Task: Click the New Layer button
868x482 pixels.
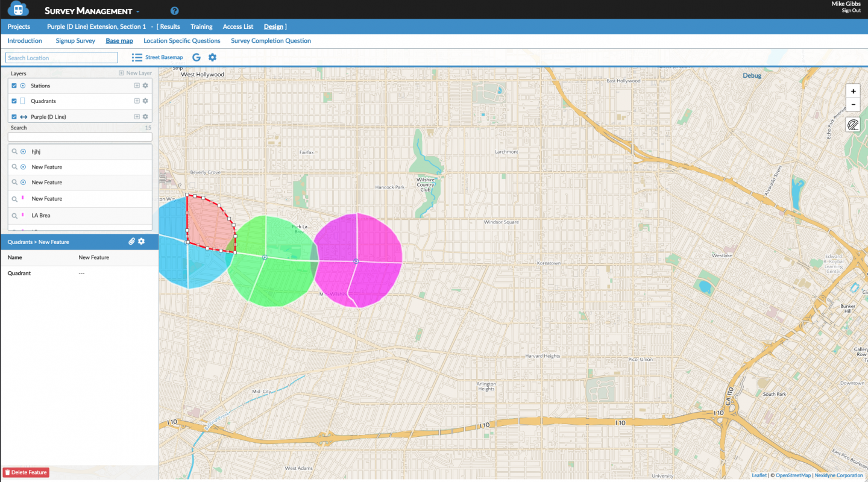Action: tap(136, 73)
